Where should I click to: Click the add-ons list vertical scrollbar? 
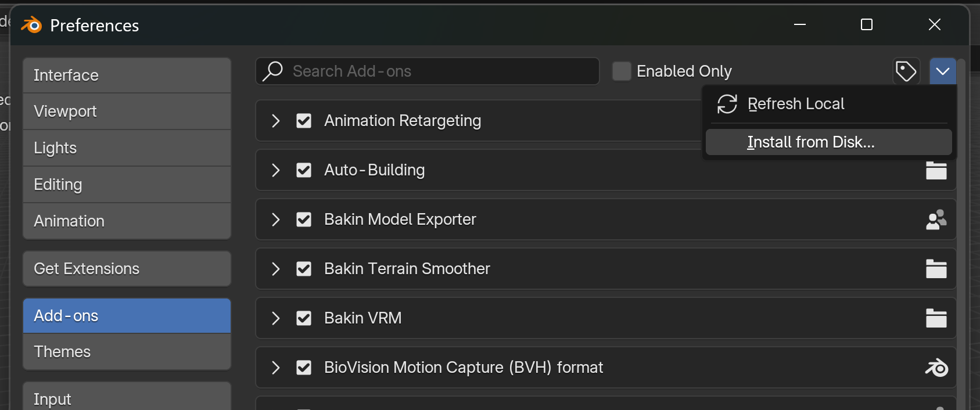pyautogui.click(x=961, y=232)
